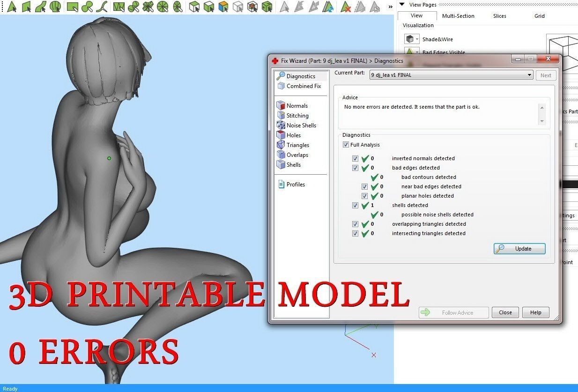Toggle planar holes detected checkbox
The image size is (578, 392).
[364, 196]
